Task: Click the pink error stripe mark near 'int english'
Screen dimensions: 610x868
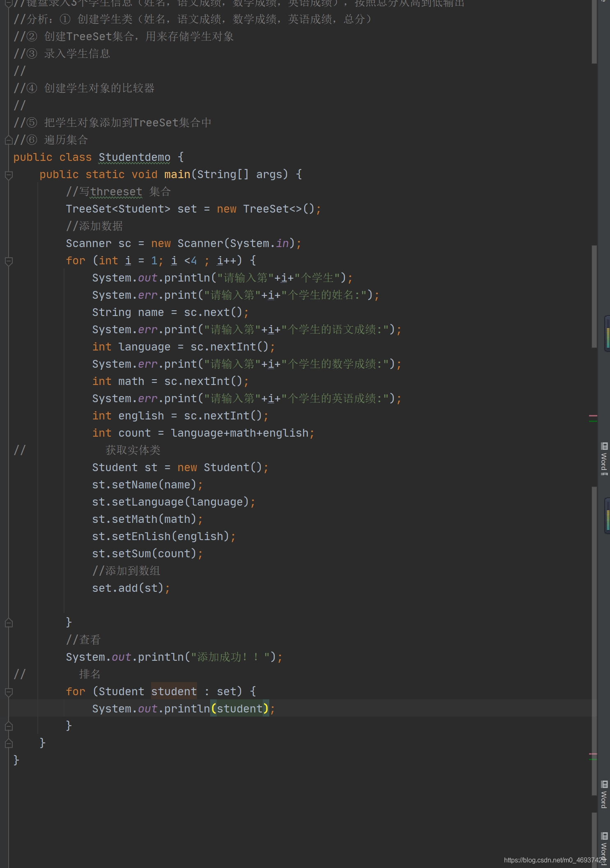Action: 593,416
